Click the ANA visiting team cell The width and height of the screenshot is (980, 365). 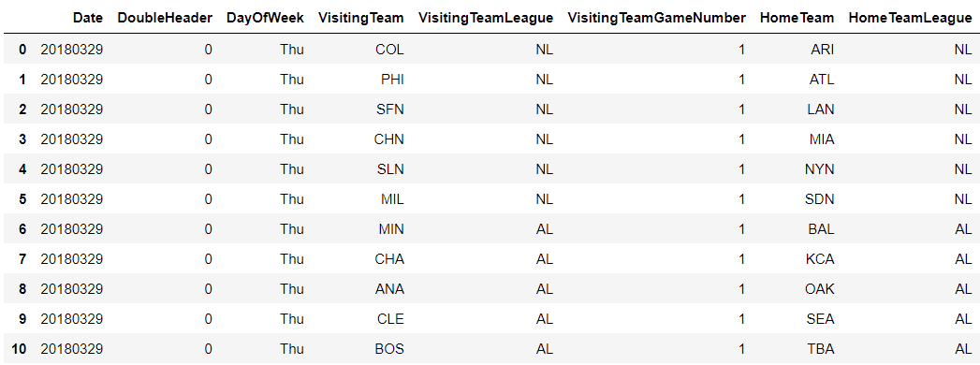[x=389, y=289]
